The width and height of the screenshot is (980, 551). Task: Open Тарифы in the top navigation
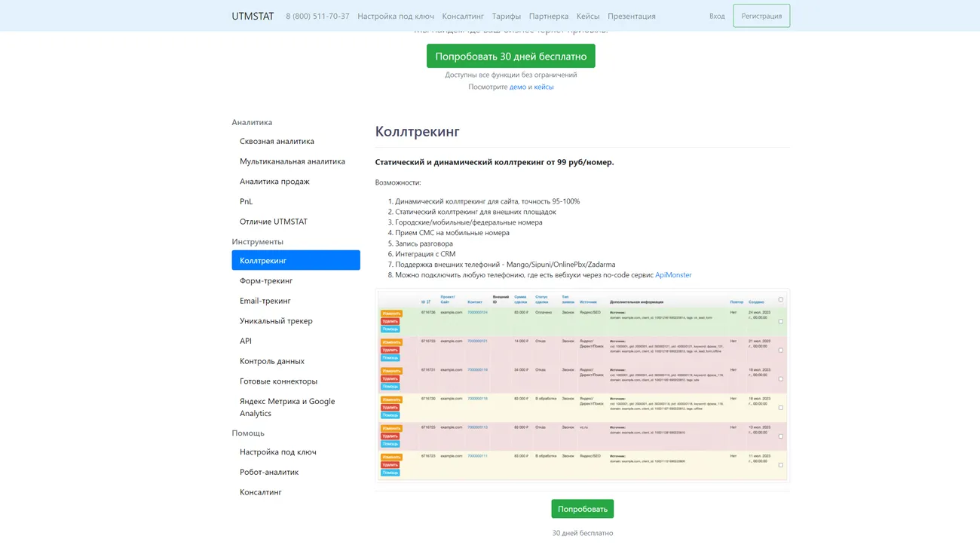pyautogui.click(x=506, y=16)
